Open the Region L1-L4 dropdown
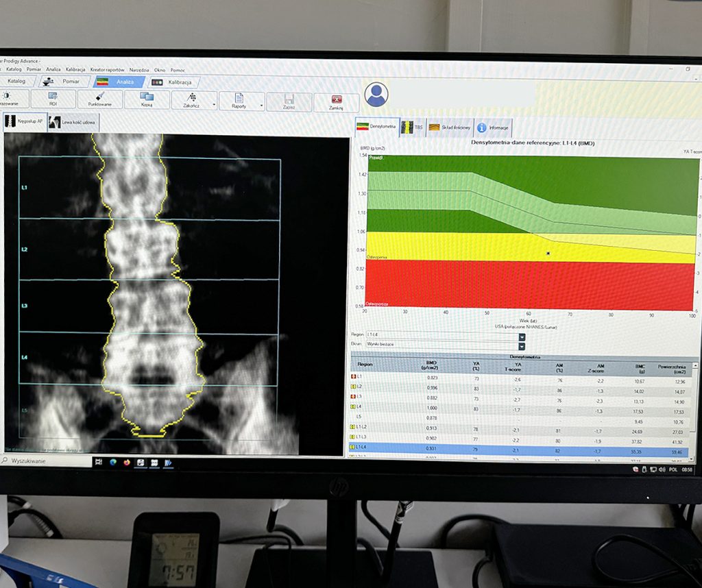The height and width of the screenshot is (588, 702). [x=522, y=336]
